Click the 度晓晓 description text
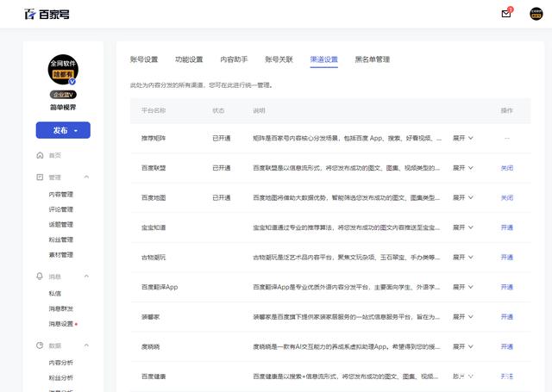Viewport: 552px width, 392px height. click(x=347, y=346)
